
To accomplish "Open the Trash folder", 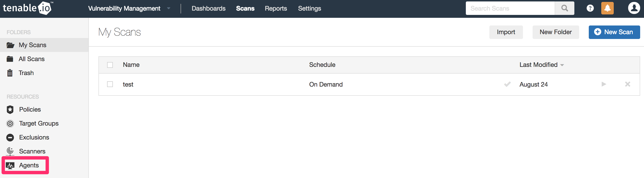I will [x=26, y=73].
